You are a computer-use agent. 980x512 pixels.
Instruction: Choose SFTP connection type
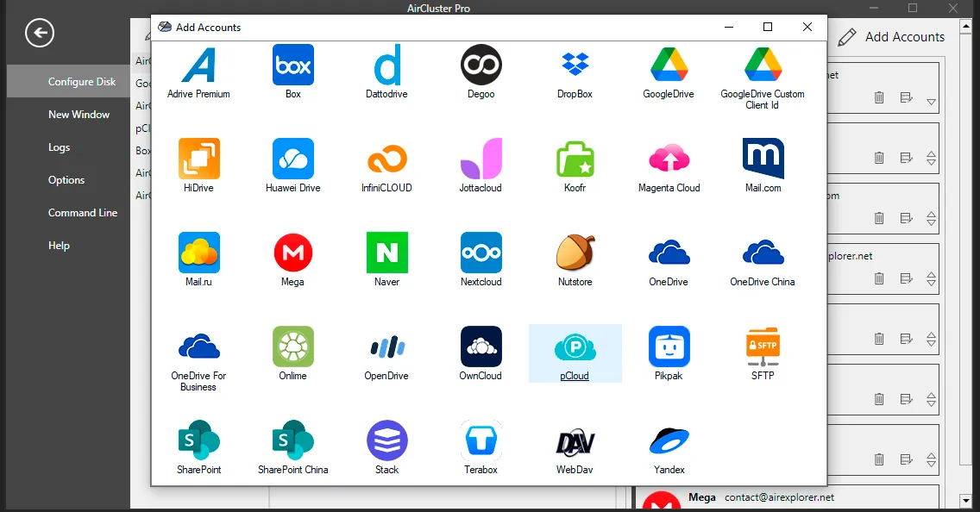tap(763, 353)
